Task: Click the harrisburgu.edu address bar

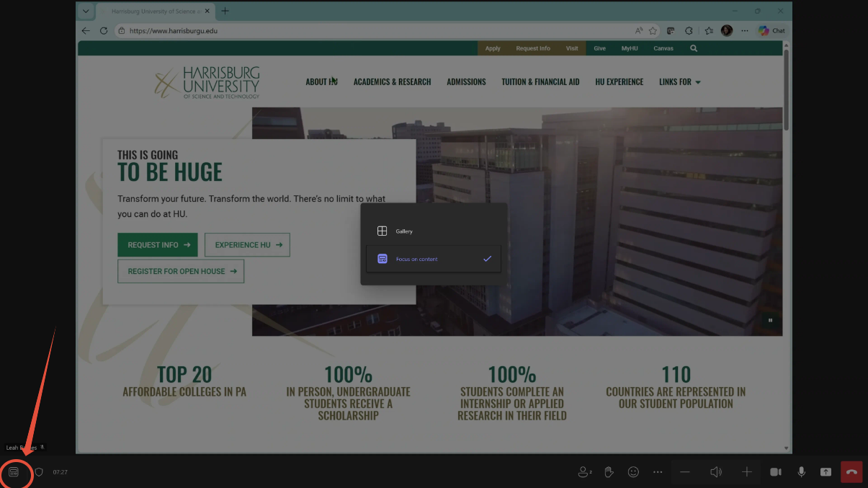Action: [375, 31]
